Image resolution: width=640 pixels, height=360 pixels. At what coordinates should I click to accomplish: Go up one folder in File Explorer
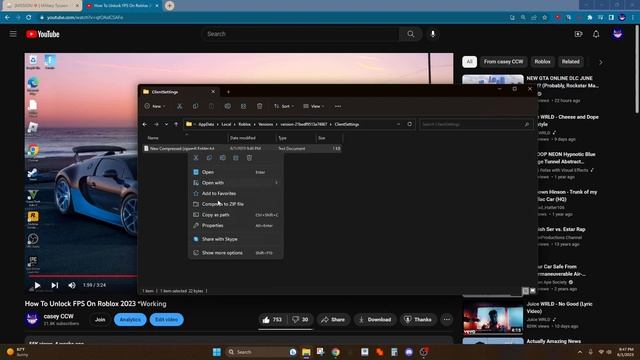176,124
